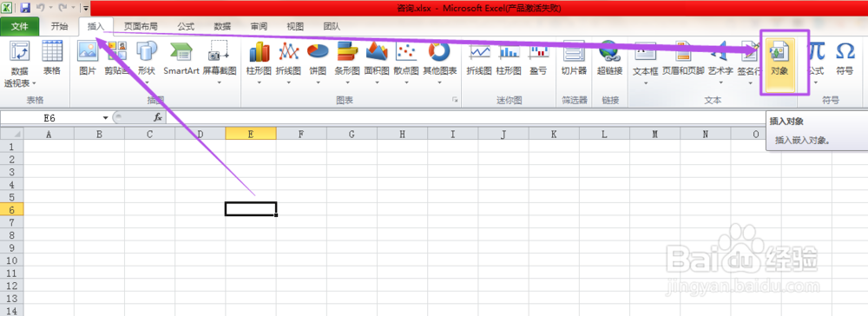Switch to the View (视图) tab
Image resolution: width=868 pixels, height=316 pixels.
pyautogui.click(x=295, y=26)
